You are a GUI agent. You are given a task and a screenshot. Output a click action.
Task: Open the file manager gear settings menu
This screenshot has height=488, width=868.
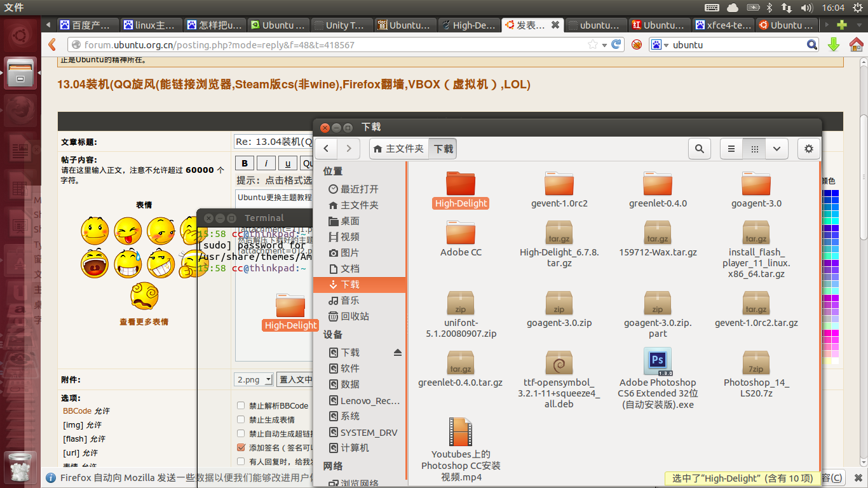[808, 149]
